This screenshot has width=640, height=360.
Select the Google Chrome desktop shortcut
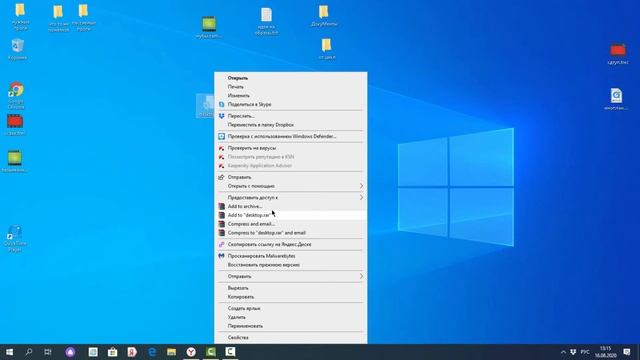tap(16, 95)
